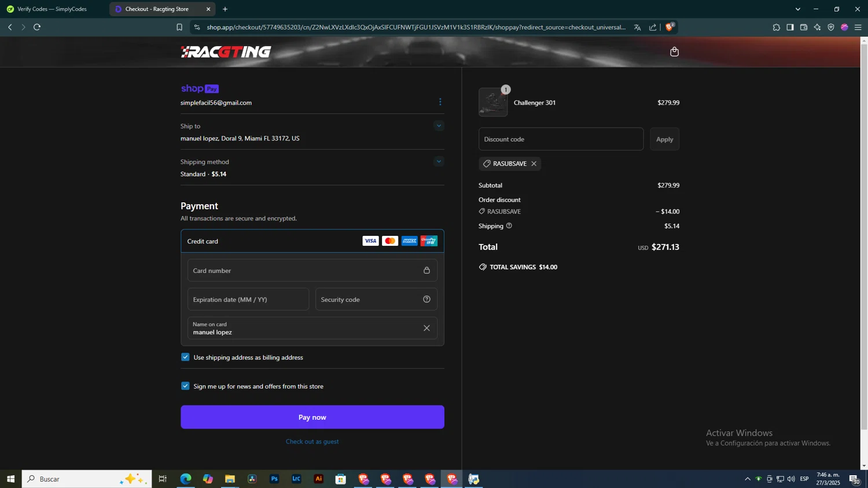This screenshot has width=868, height=488.
Task: Click the browser address bar URL
Action: [x=416, y=27]
